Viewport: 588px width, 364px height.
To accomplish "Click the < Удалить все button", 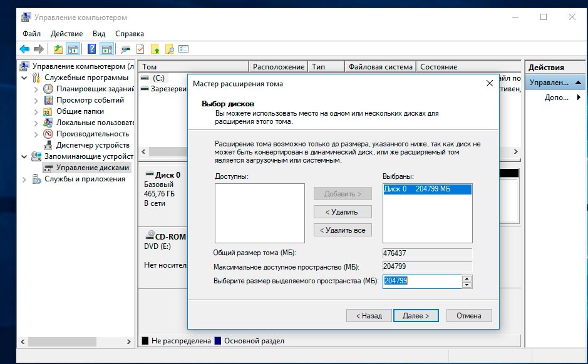I will click(343, 230).
